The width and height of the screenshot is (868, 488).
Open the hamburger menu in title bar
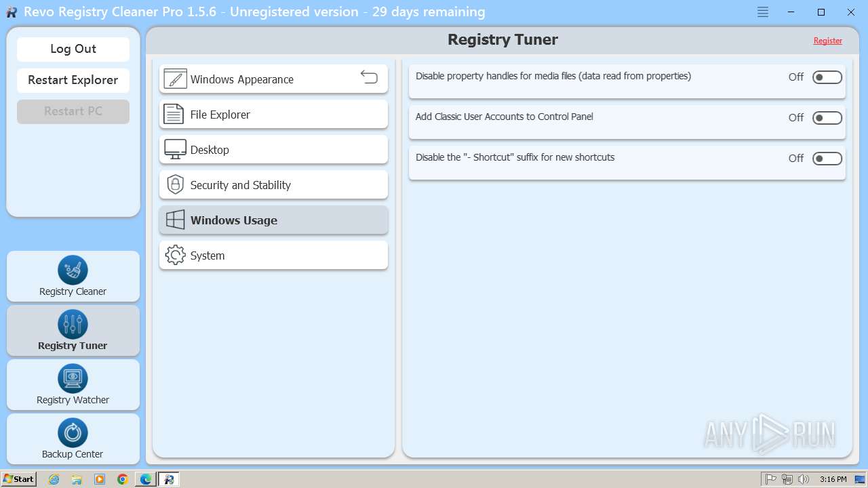[x=763, y=12]
